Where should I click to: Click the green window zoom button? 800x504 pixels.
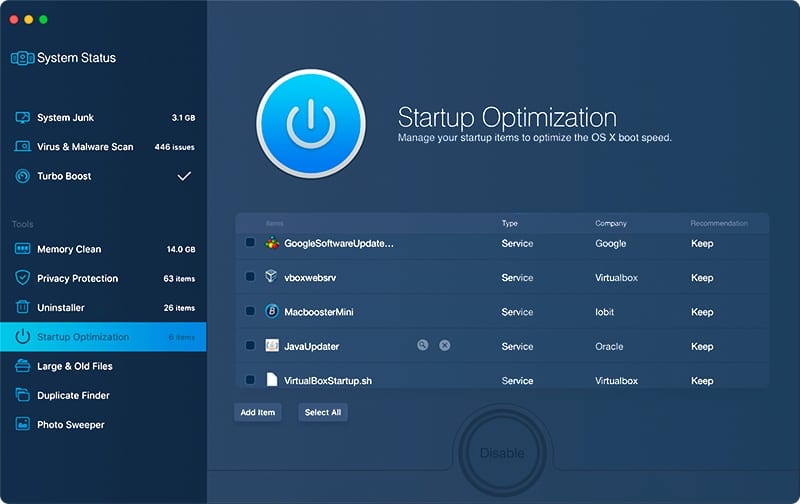pos(43,19)
